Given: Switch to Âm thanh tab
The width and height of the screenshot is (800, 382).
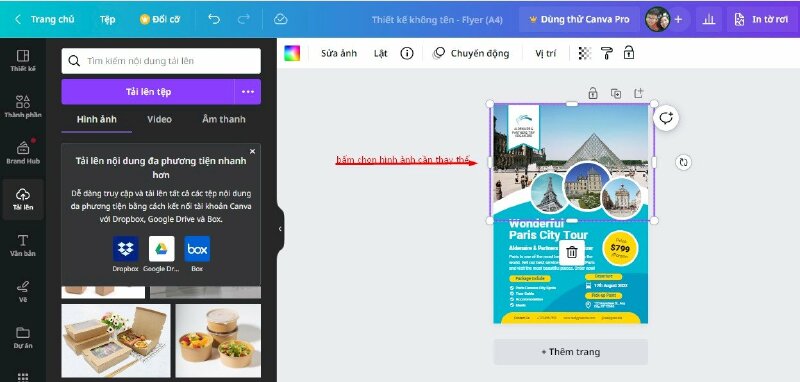Looking at the screenshot, I should [223, 119].
